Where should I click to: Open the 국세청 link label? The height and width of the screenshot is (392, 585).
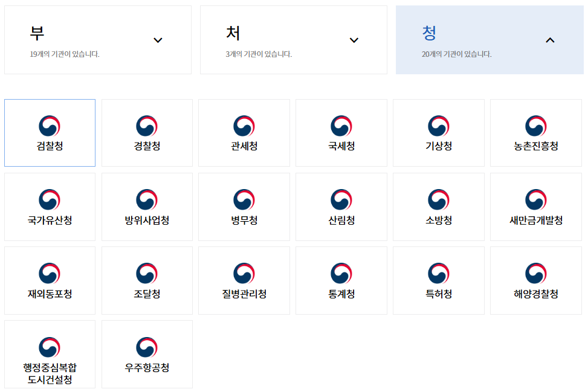point(341,146)
